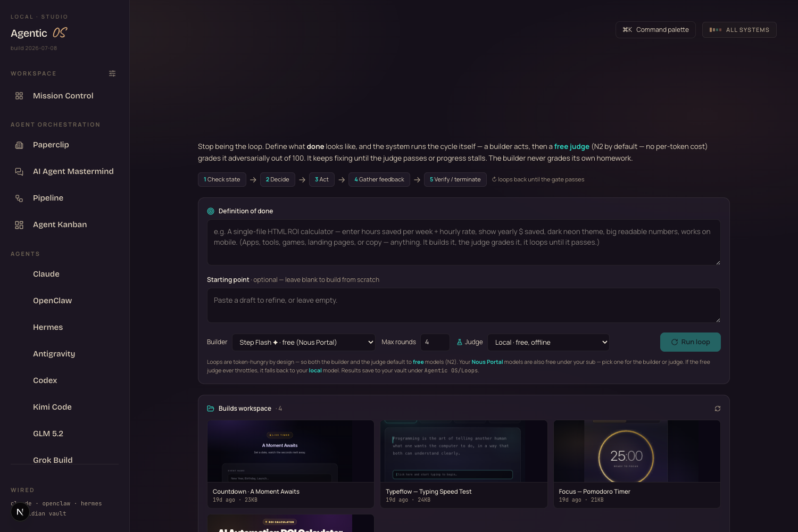Click the highlighted 'free judge' text
This screenshot has width=798, height=532.
click(x=572, y=146)
